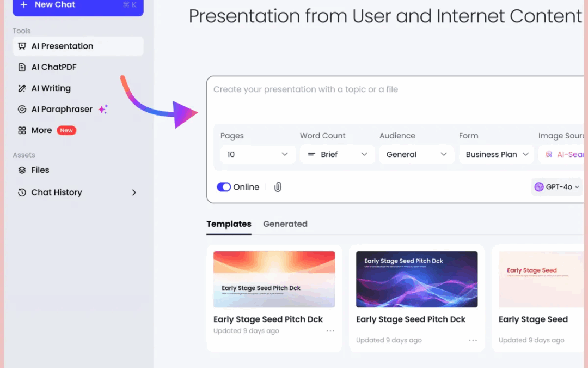
Task: Click the More grid icon
Action: (22, 131)
